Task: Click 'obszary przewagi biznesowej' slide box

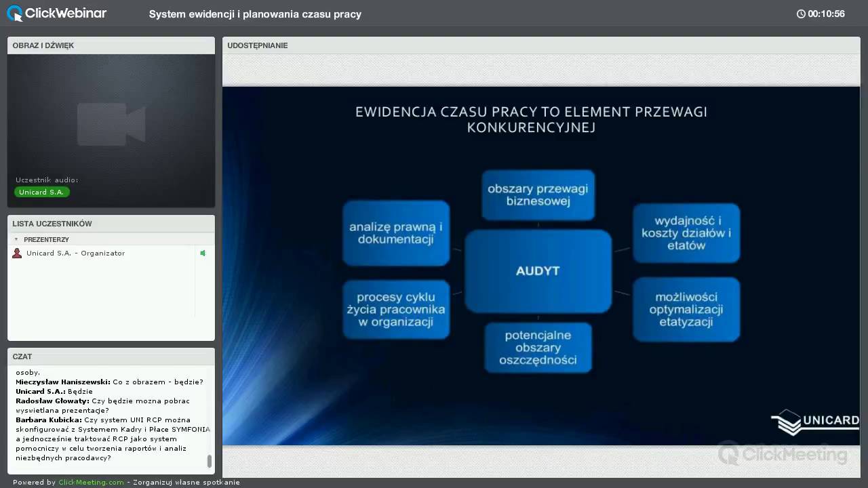Action: tap(538, 195)
